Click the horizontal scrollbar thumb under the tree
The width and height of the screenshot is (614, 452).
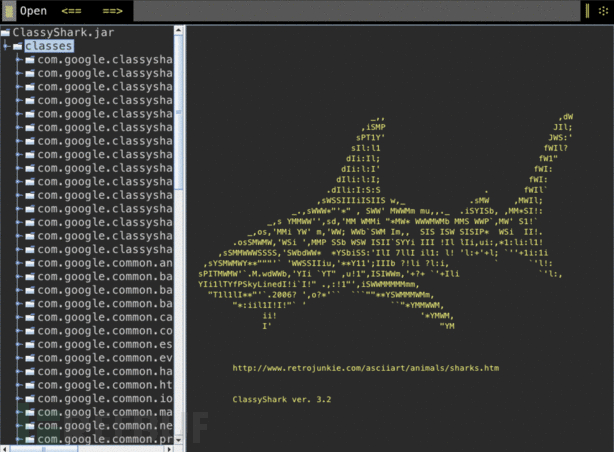43,449
